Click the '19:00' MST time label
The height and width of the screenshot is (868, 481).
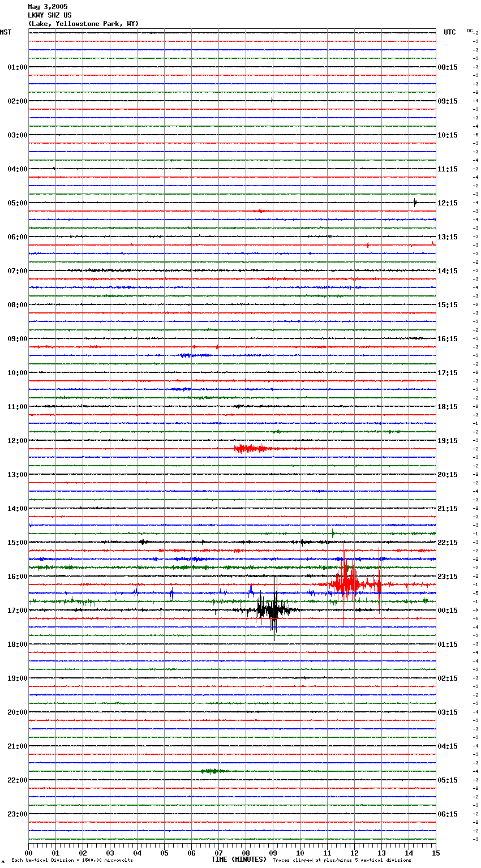click(17, 678)
